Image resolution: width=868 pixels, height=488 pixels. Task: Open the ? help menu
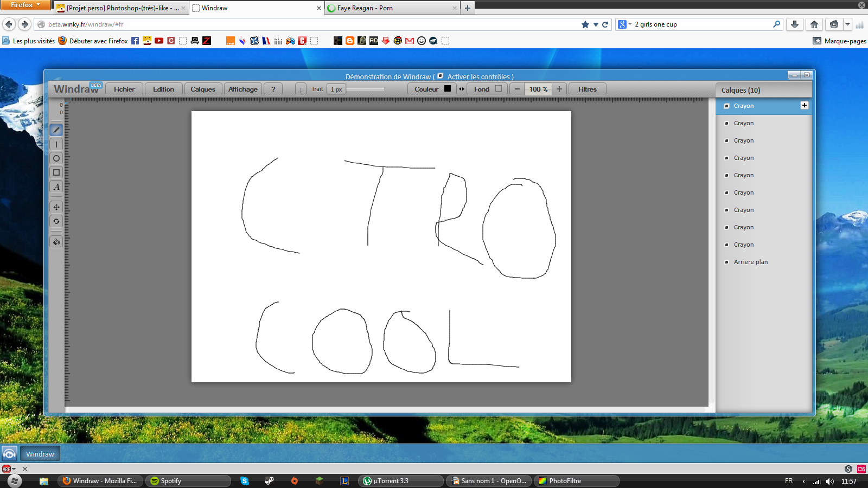pos(273,89)
